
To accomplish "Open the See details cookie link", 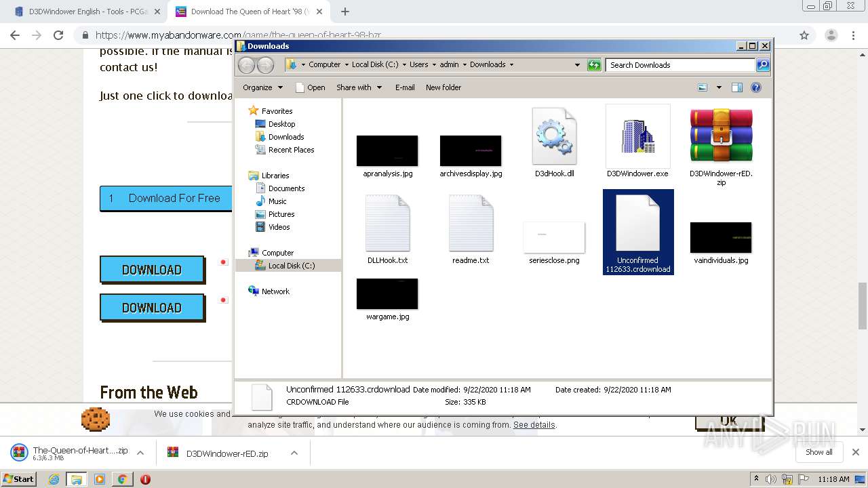I will coord(534,425).
